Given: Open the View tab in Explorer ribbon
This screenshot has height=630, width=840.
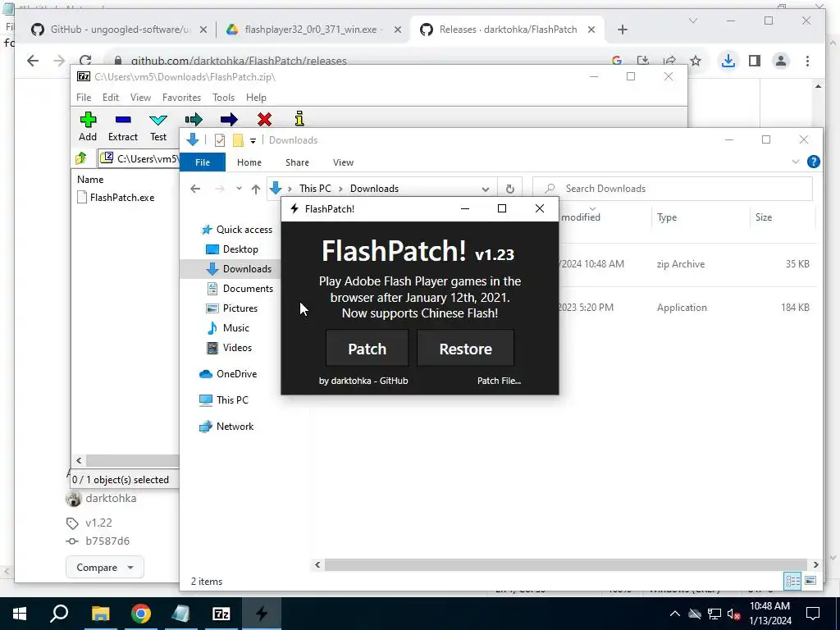Looking at the screenshot, I should click(x=343, y=162).
